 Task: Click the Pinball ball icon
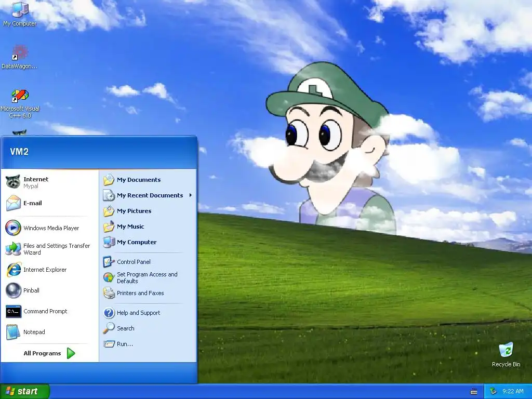coord(13,290)
